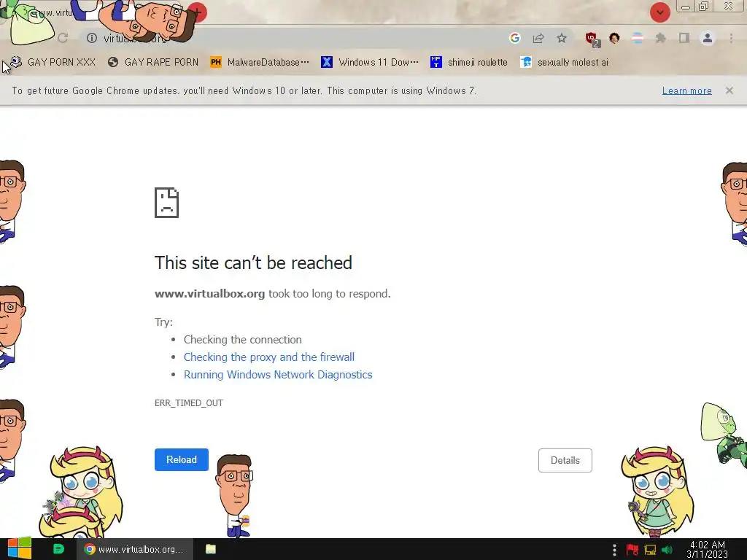The height and width of the screenshot is (560, 747).
Task: Click the green gem shimeji at right edge
Action: point(723,434)
